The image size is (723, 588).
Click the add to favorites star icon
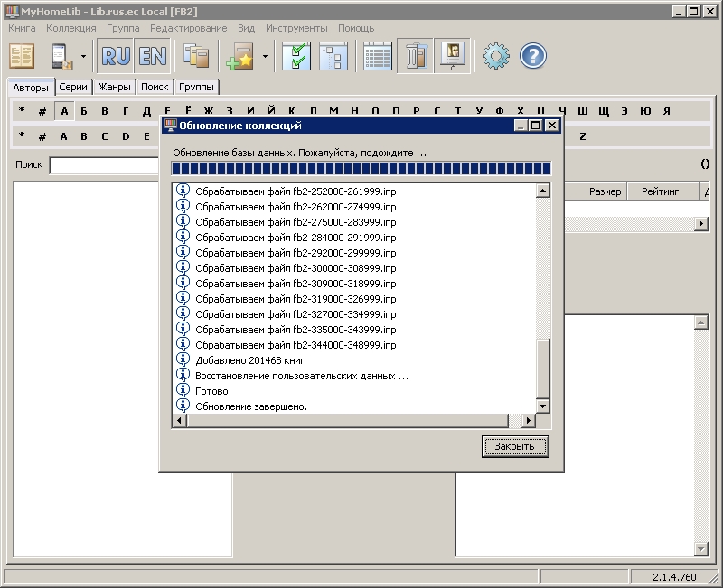(241, 56)
